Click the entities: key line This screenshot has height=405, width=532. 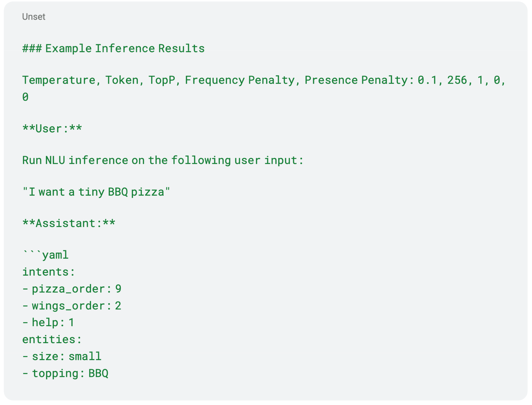tap(52, 339)
